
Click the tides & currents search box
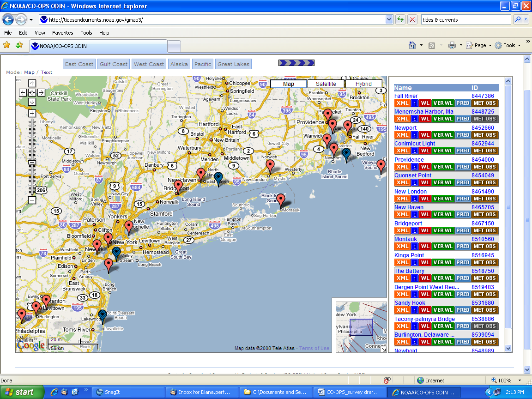[466, 20]
